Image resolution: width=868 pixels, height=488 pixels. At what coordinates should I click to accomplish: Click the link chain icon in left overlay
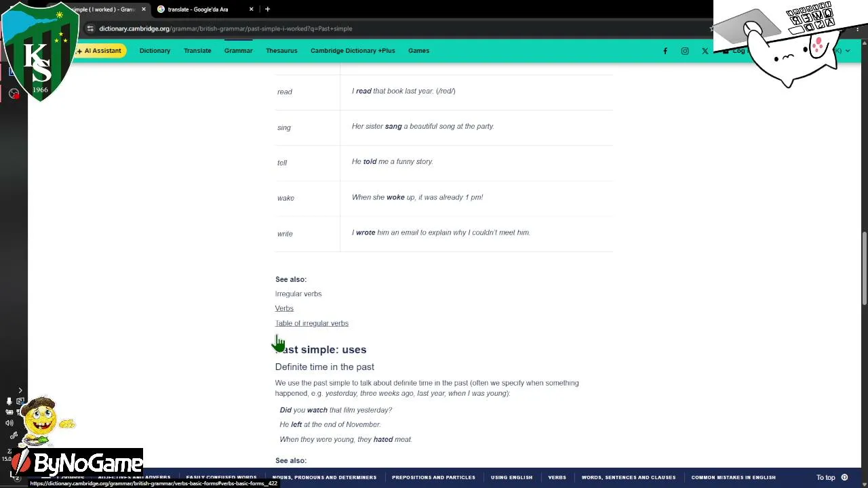click(x=14, y=436)
